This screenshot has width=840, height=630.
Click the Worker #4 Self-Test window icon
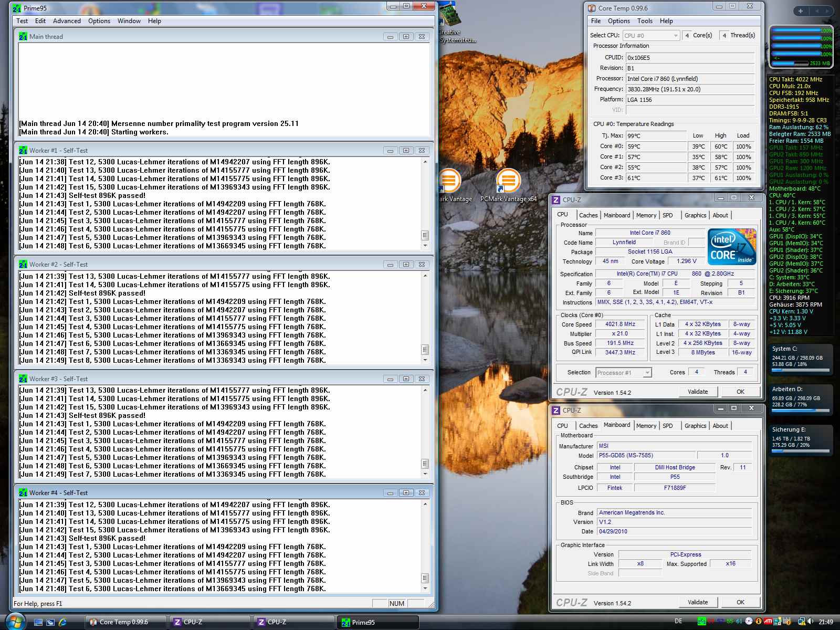click(x=23, y=492)
